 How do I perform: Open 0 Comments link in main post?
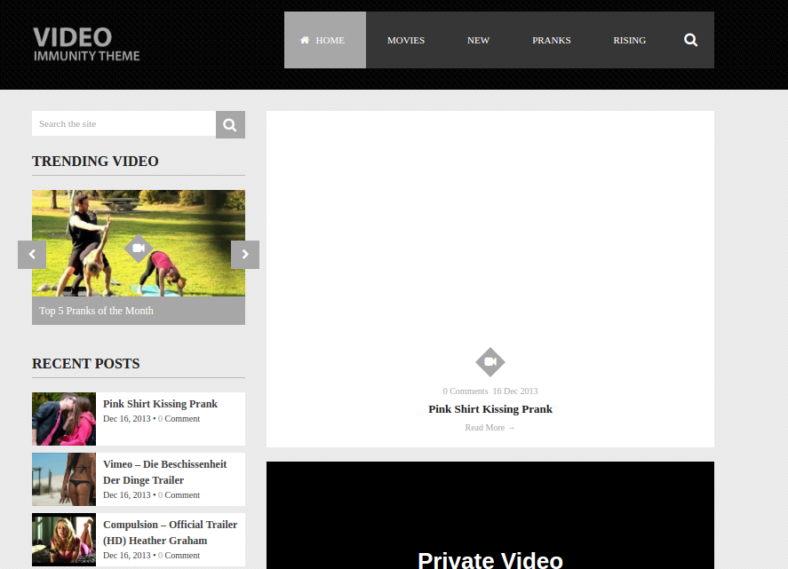465,391
